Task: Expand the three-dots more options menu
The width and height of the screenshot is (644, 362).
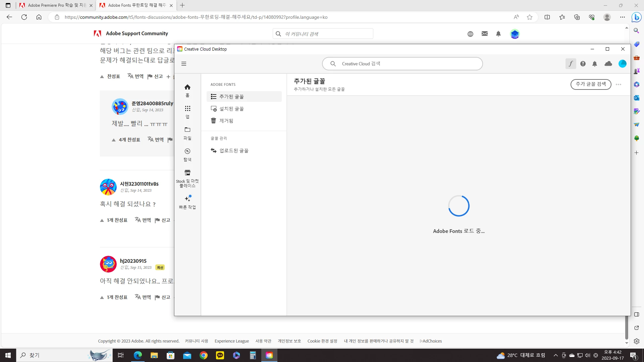Action: [x=619, y=84]
